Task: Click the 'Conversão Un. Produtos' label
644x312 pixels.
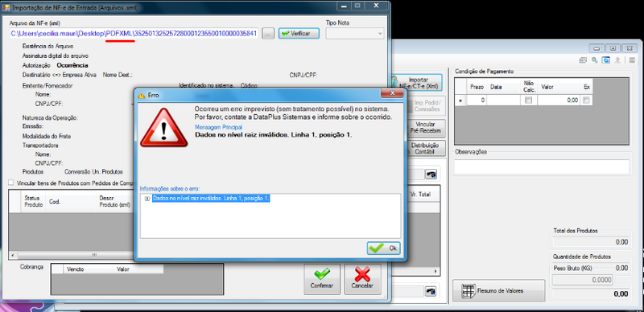Action: click(x=93, y=171)
